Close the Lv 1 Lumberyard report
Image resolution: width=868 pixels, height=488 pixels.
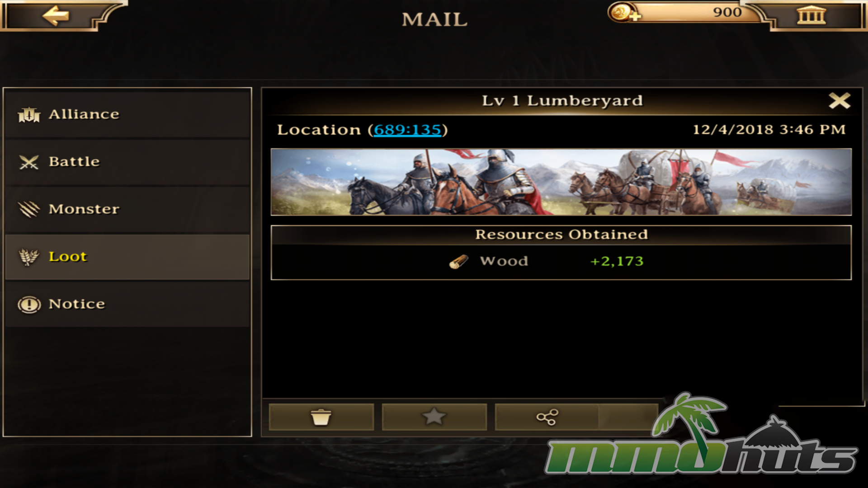click(x=840, y=100)
